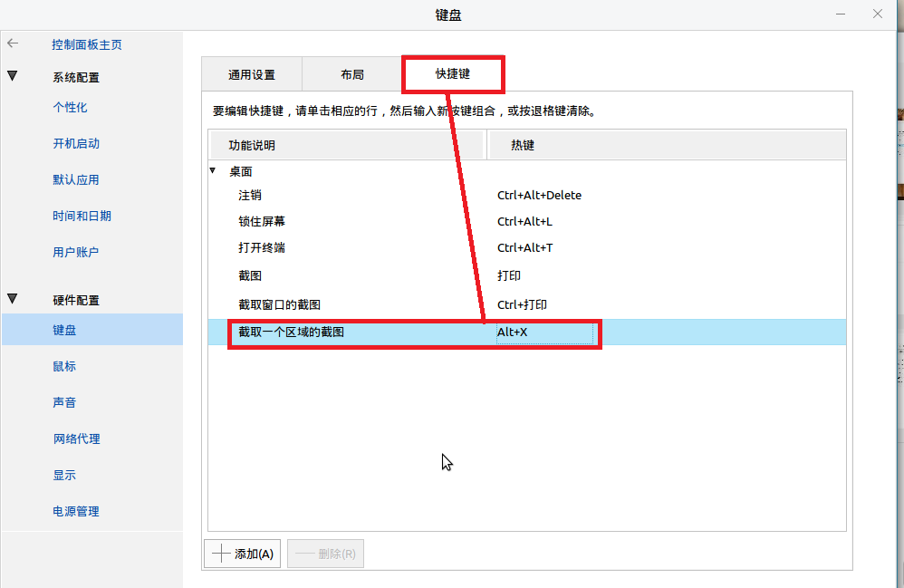Click the 添加(A) button
This screenshot has width=904, height=588.
pyautogui.click(x=242, y=554)
